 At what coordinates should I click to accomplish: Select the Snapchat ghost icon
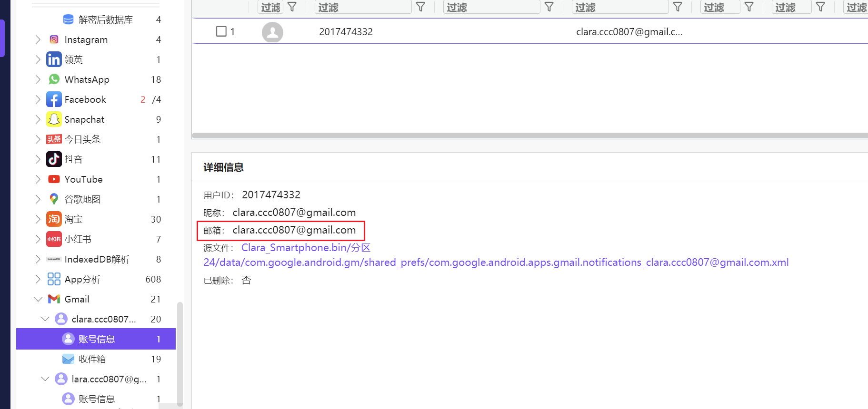54,119
